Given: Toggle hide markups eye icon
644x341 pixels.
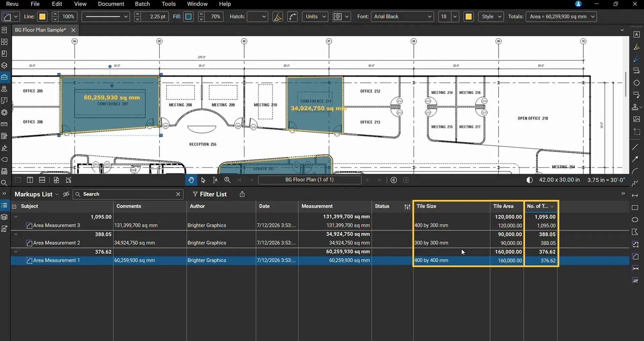Looking at the screenshot, I should click(x=66, y=194).
